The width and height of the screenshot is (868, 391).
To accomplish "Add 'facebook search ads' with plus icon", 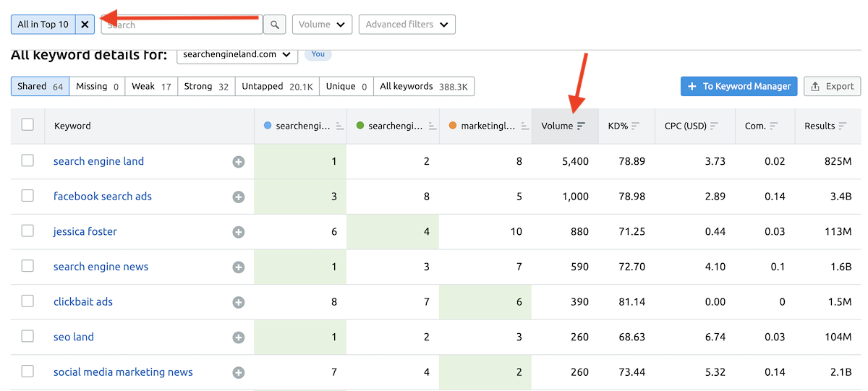I will [239, 197].
